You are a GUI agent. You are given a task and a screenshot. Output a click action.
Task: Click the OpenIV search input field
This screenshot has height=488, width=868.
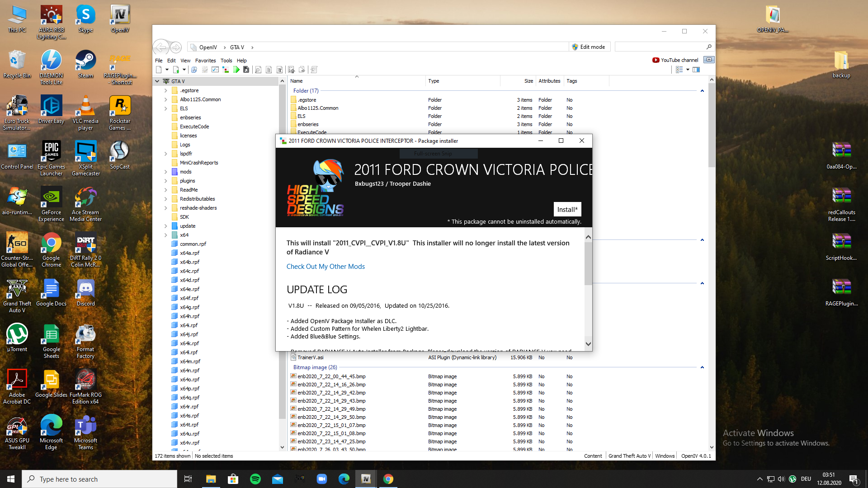(x=660, y=47)
